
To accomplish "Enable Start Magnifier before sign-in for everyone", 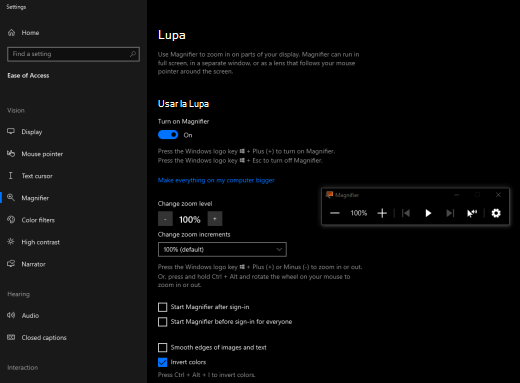I will tap(162, 322).
